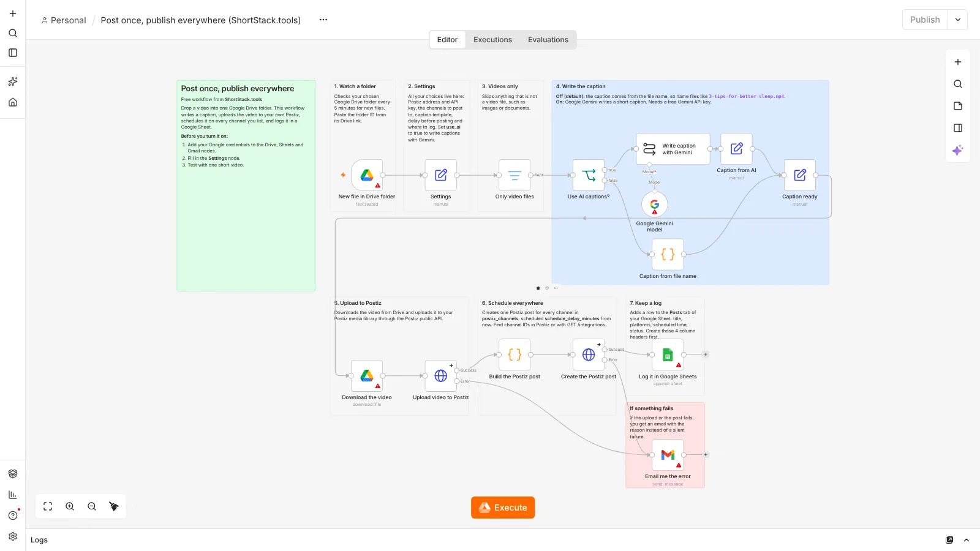This screenshot has width=980, height=551.
Task: Select the Editor tab
Action: point(447,40)
